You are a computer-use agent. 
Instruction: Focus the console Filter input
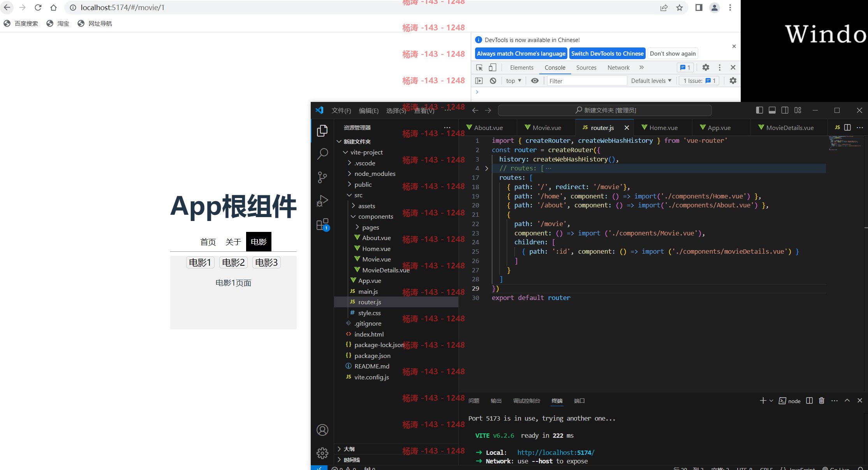pyautogui.click(x=586, y=81)
